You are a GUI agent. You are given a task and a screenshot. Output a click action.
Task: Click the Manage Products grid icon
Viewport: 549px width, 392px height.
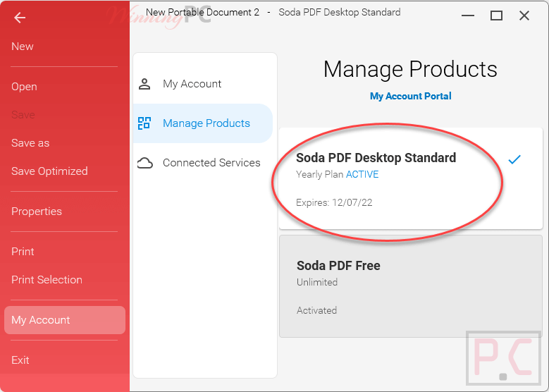(144, 123)
